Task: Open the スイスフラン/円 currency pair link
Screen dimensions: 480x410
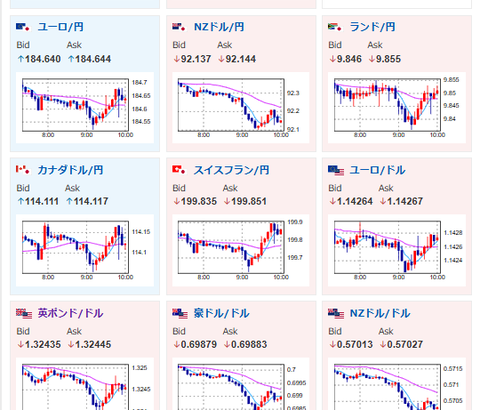Action: coord(231,170)
